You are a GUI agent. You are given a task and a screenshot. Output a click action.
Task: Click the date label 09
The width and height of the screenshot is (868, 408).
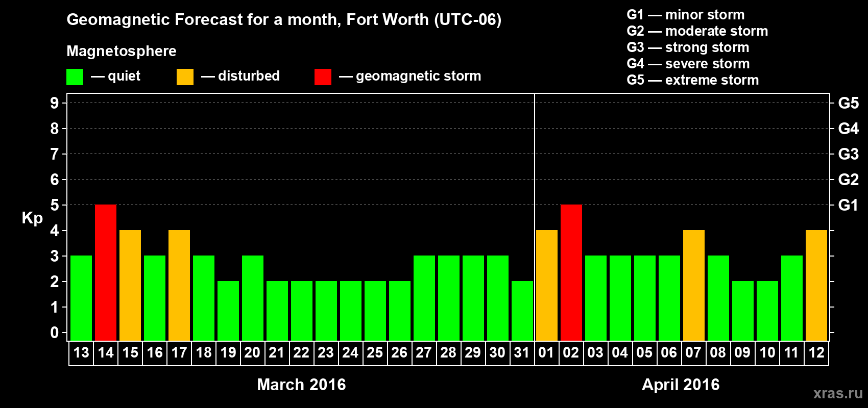(x=742, y=352)
